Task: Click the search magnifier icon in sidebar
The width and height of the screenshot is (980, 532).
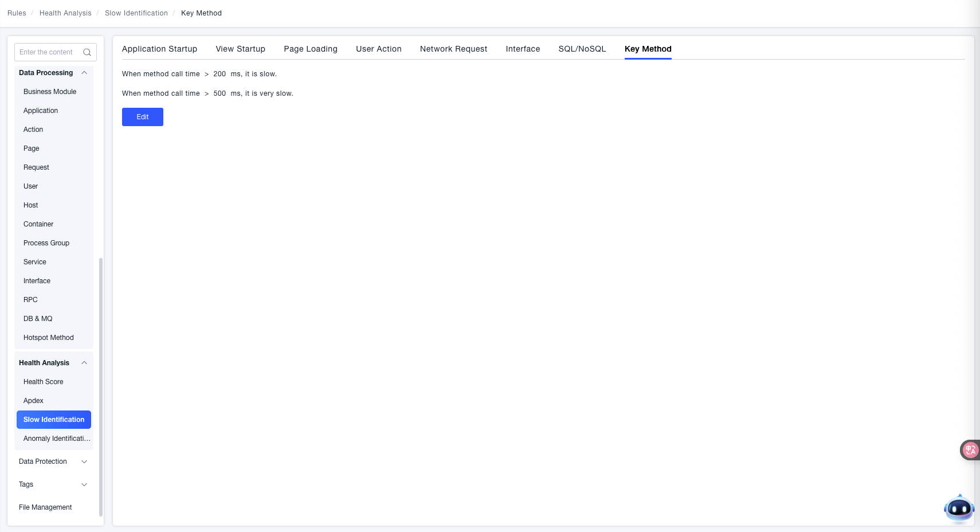Action: tap(87, 52)
